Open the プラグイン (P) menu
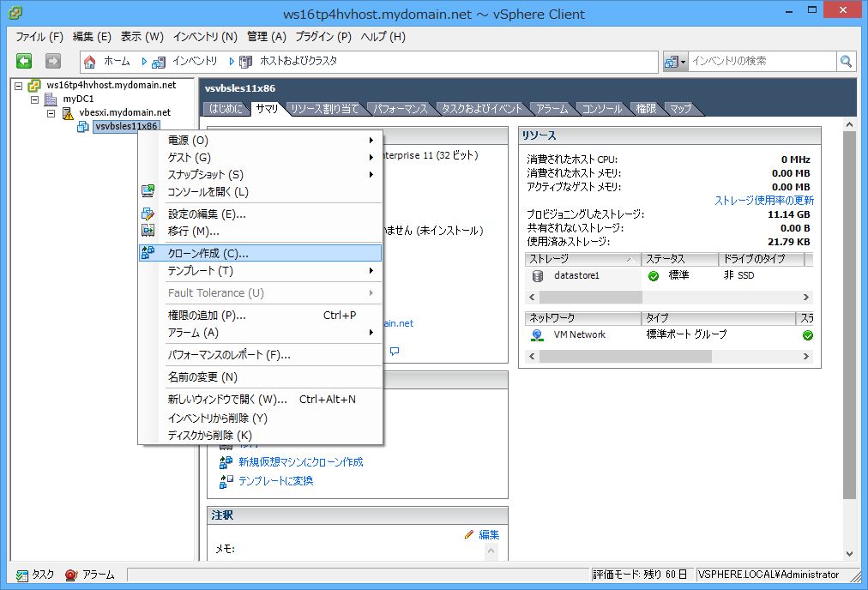Image resolution: width=868 pixels, height=590 pixels. coord(323,37)
